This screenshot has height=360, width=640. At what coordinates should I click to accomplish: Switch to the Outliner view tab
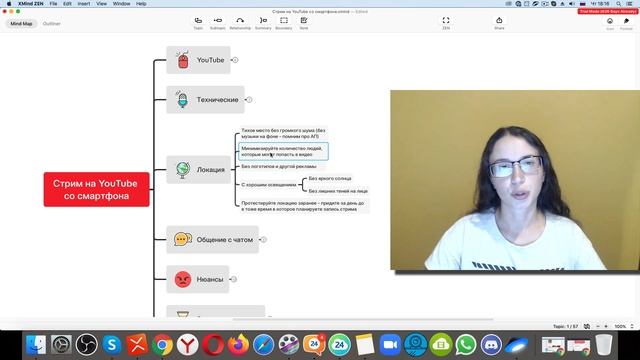coord(52,24)
